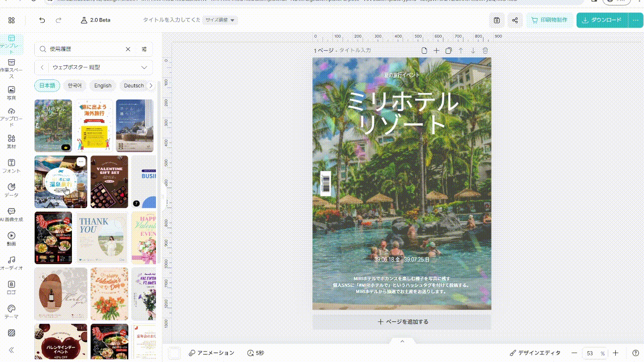Open the AI画像生成 image generation panel
The image size is (644, 362).
coord(11,213)
